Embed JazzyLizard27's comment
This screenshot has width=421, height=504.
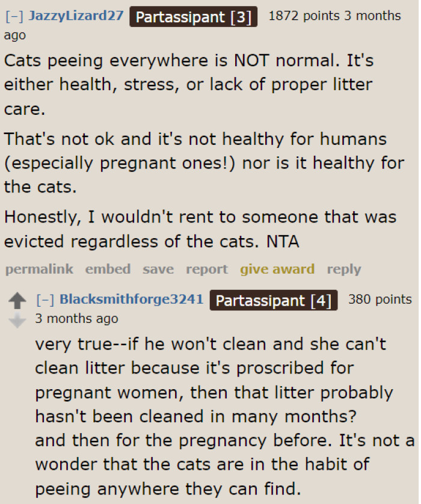pyautogui.click(x=108, y=269)
